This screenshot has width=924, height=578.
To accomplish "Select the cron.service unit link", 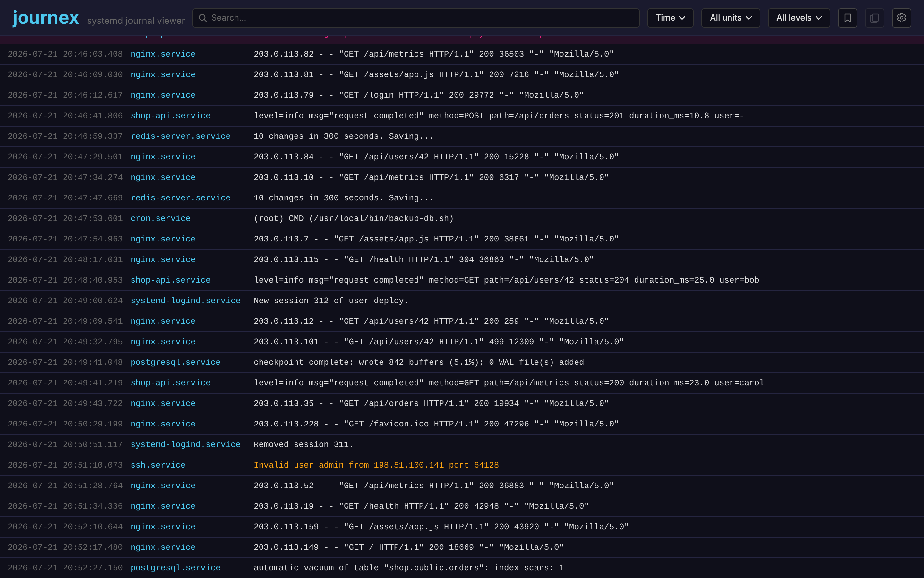I will click(x=160, y=219).
